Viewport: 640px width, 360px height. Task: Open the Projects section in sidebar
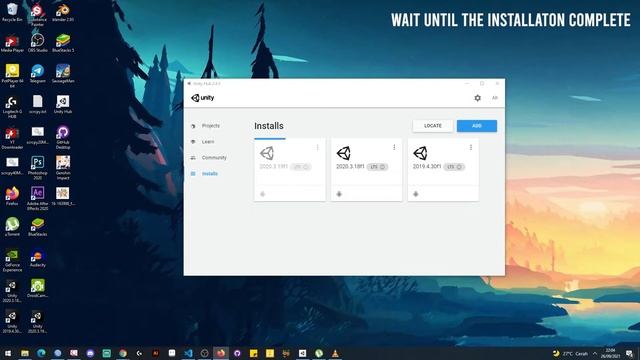211,126
